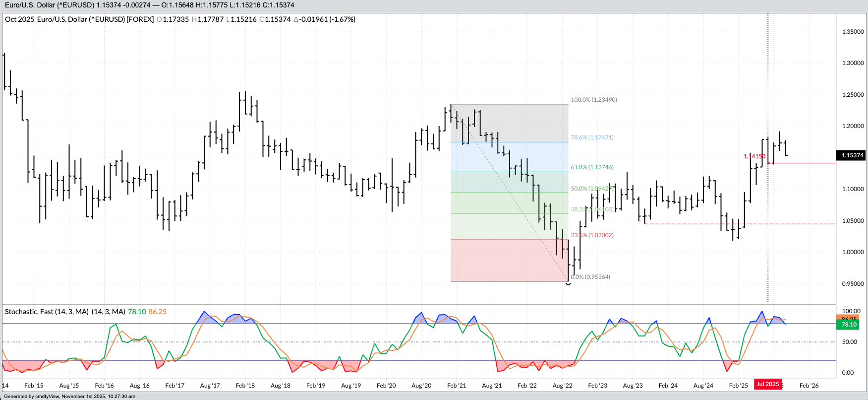868x400 pixels.
Task: Click the dashed red support line near 1.05000
Action: coord(793,224)
